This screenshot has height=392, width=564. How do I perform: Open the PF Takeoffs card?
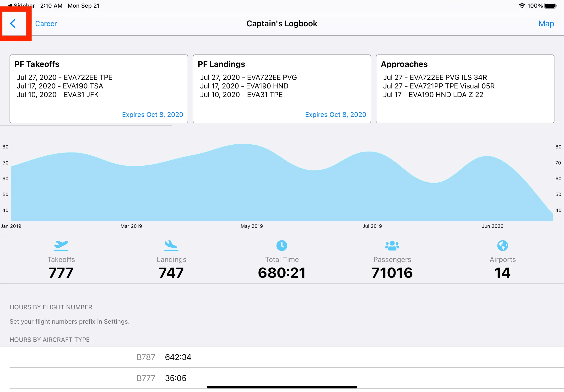tap(98, 89)
